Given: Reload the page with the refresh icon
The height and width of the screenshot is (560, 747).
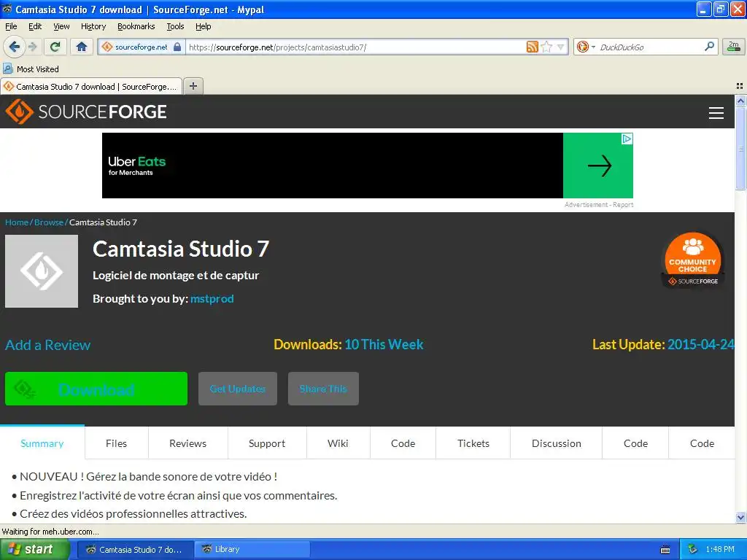Looking at the screenshot, I should pos(55,47).
